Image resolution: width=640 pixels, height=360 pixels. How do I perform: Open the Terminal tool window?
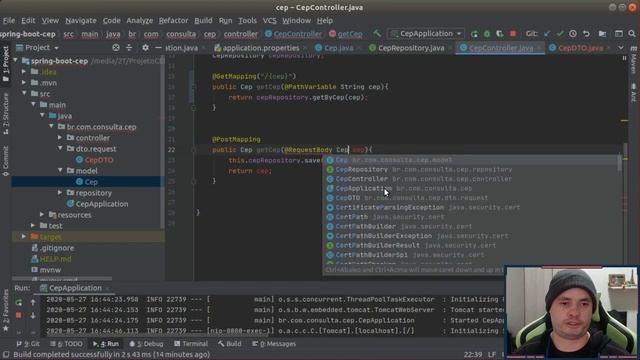pos(191,344)
